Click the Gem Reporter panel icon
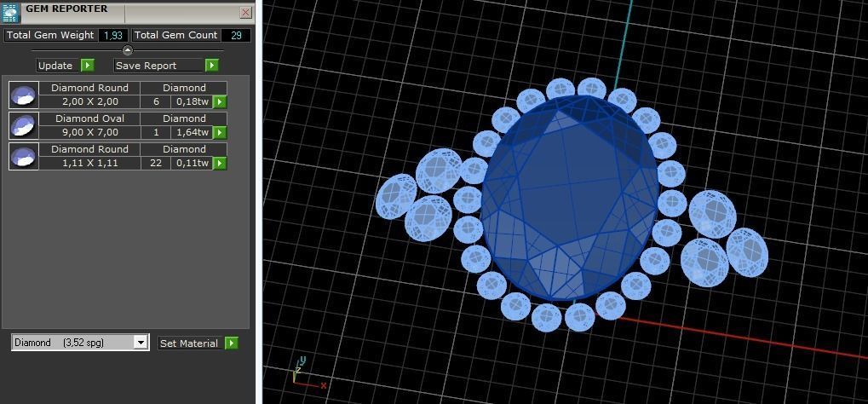This screenshot has height=404, width=868. [x=11, y=12]
